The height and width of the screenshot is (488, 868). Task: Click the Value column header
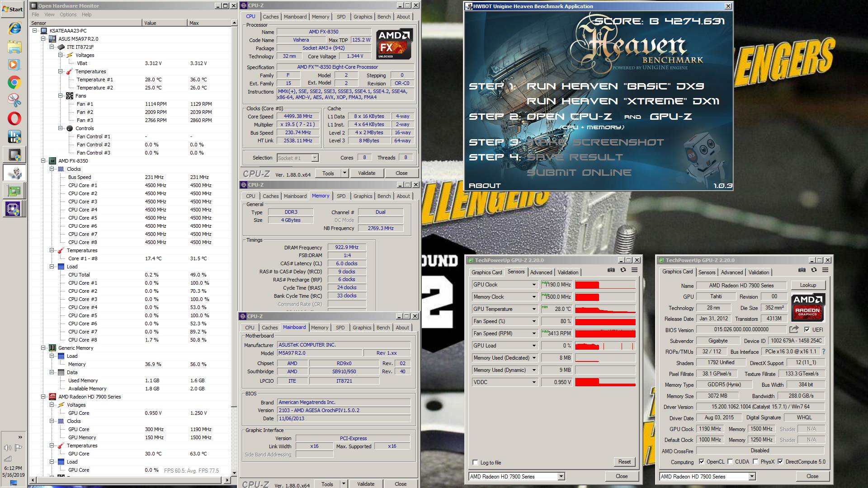(164, 23)
